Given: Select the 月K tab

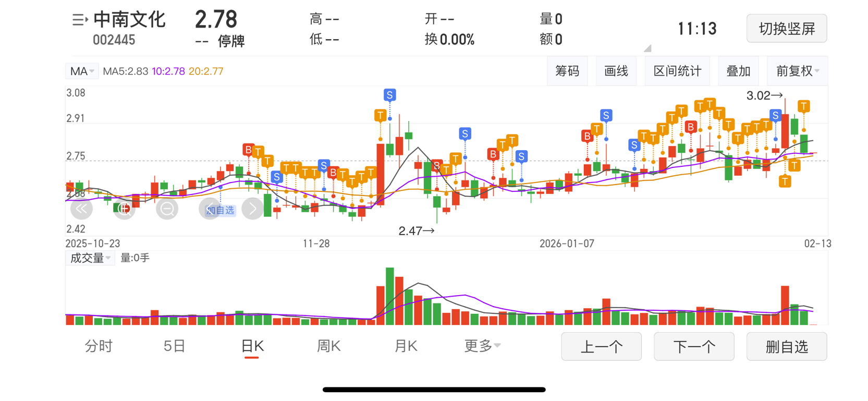Looking at the screenshot, I should tap(406, 346).
